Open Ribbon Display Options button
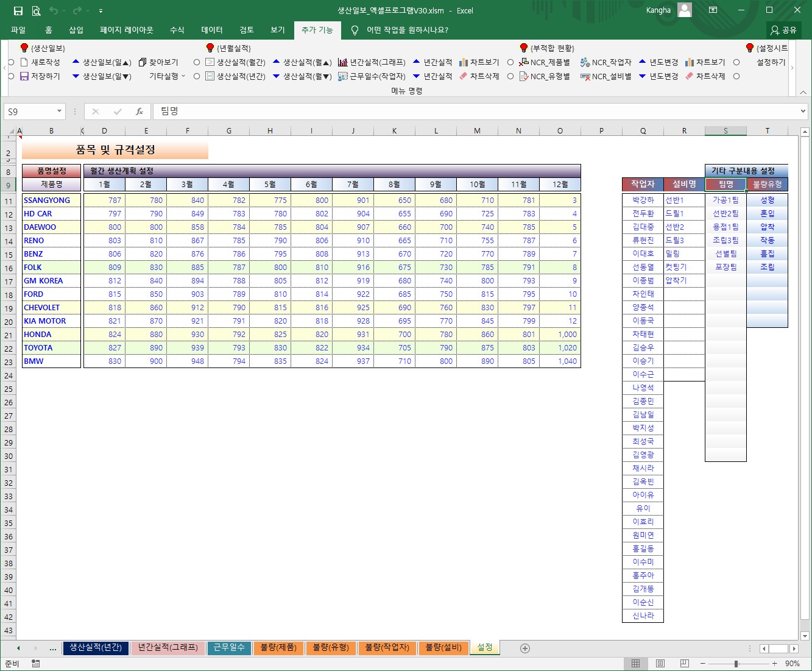812x671 pixels. pyautogui.click(x=713, y=10)
